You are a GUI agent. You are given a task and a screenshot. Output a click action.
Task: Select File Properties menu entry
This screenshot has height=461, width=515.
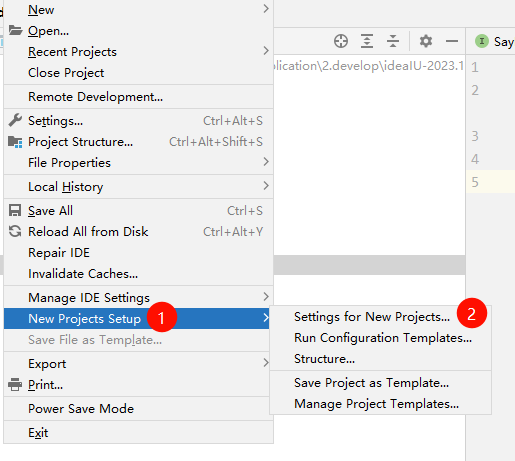(x=138, y=163)
